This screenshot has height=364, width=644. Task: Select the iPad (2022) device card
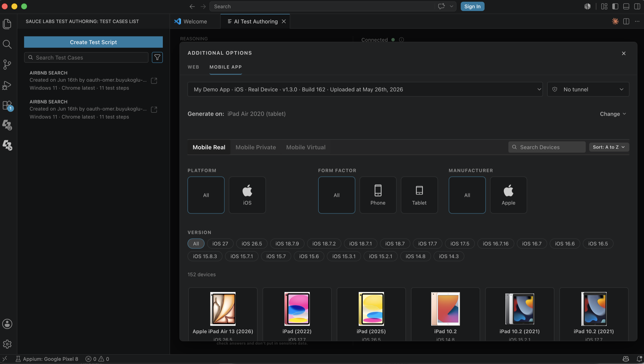coord(297,314)
